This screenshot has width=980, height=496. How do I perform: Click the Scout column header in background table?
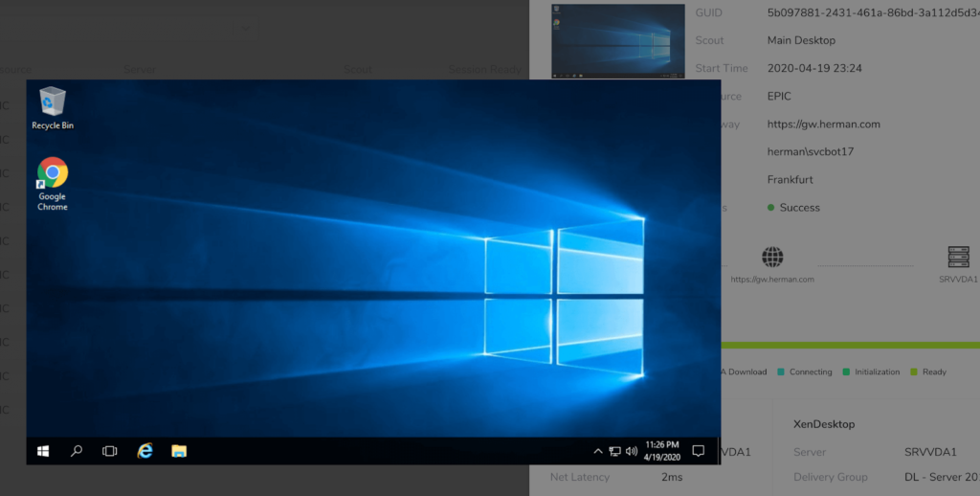358,70
